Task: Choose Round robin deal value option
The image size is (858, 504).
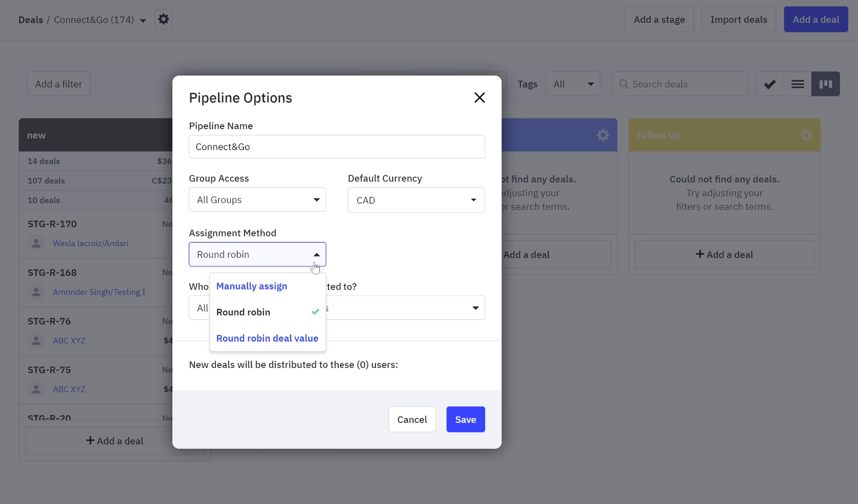Action: [267, 338]
